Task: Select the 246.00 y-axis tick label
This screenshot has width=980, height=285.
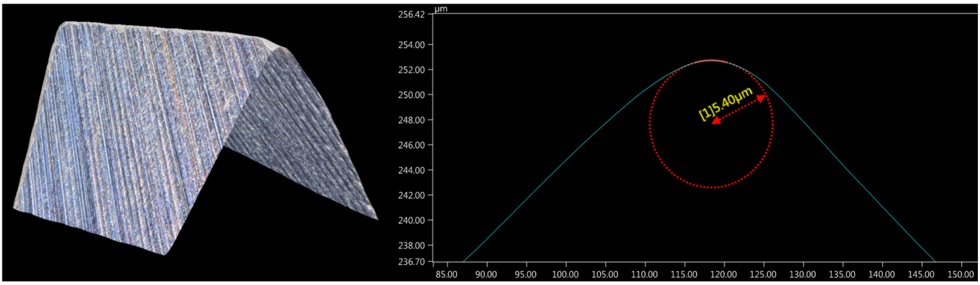Action: coord(411,145)
